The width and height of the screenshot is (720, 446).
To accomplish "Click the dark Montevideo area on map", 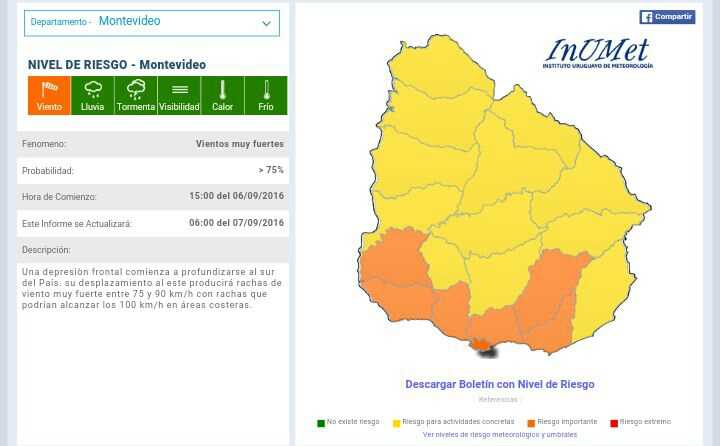I will (486, 349).
